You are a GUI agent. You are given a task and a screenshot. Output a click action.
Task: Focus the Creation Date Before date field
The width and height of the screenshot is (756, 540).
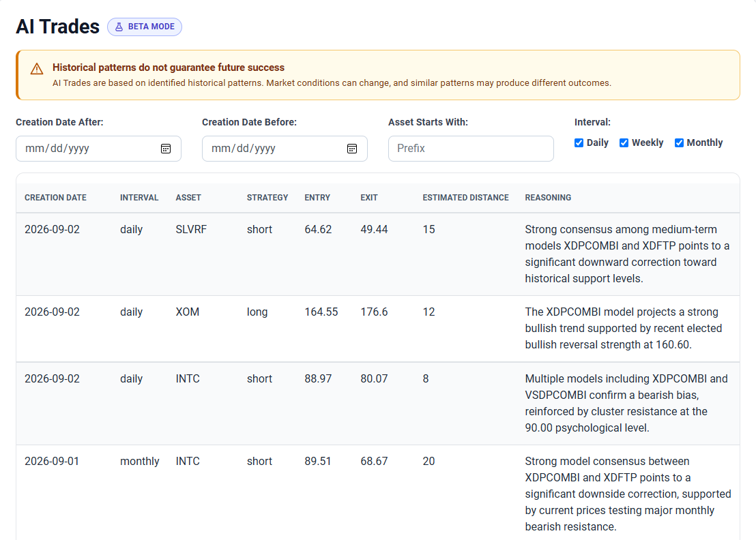pyautogui.click(x=285, y=149)
